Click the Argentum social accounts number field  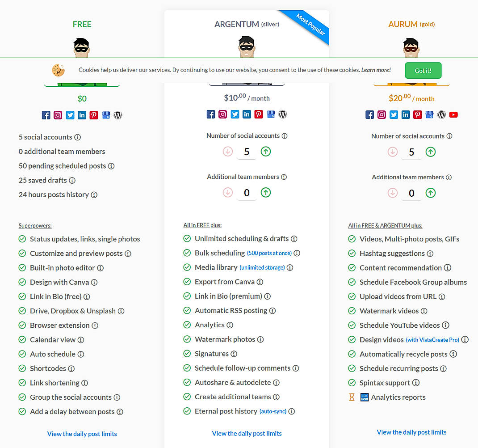(x=247, y=152)
